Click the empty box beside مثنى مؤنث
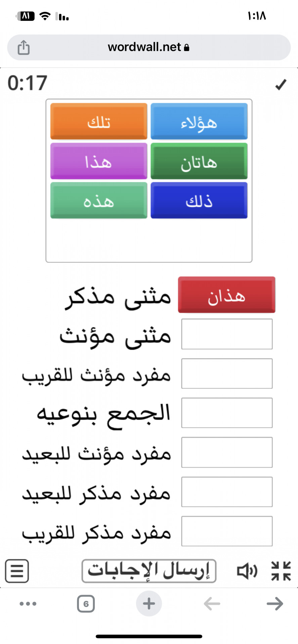Screen dimensions: 298x644 (x=227, y=334)
